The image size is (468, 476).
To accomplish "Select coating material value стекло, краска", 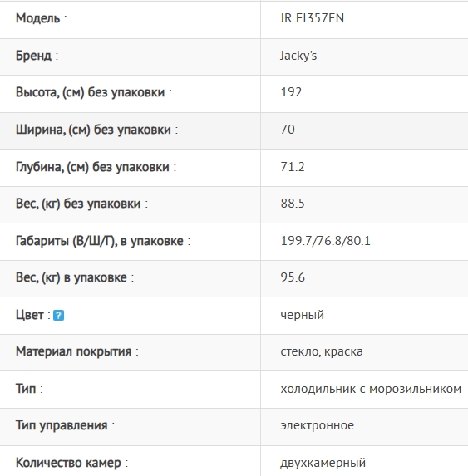I will (x=322, y=351).
